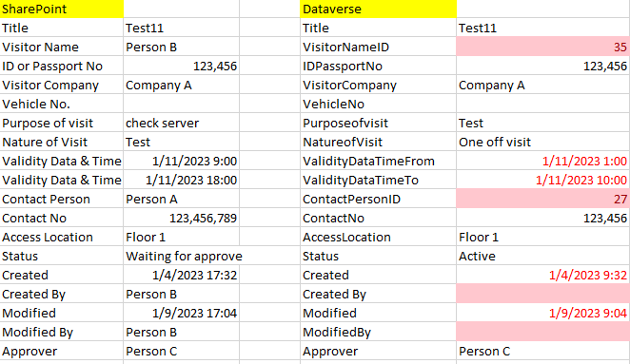Select the One off visit cell
The width and height of the screenshot is (630, 364).
tap(543, 142)
